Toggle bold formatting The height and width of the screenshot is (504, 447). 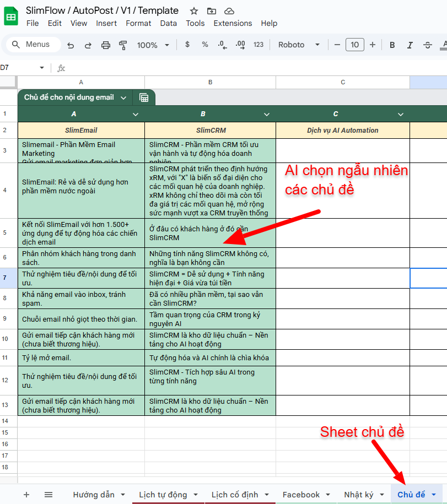point(392,45)
